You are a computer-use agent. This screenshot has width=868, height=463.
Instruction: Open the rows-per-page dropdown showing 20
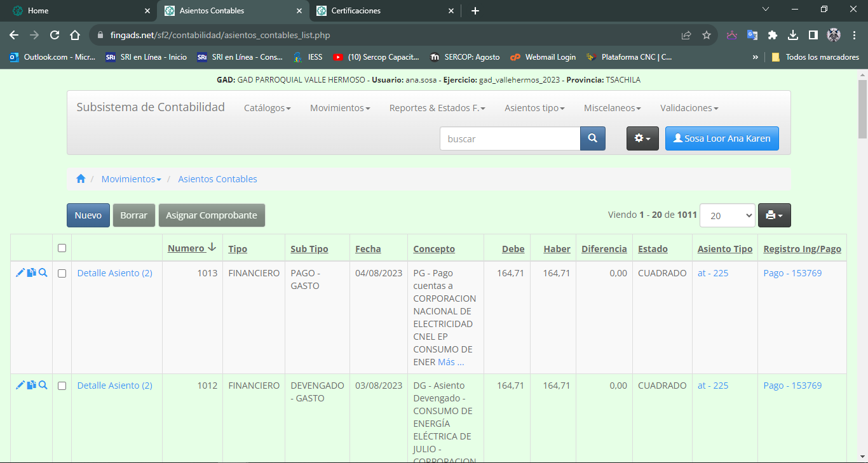pyautogui.click(x=727, y=215)
